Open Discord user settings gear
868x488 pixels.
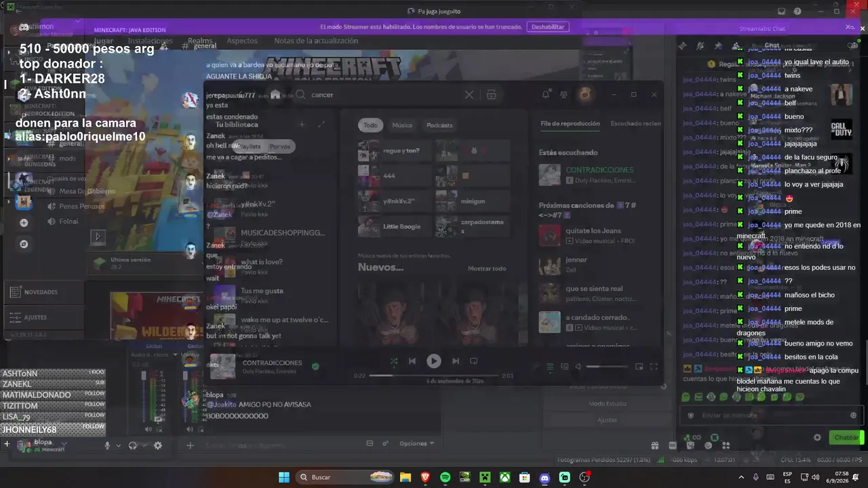click(158, 445)
